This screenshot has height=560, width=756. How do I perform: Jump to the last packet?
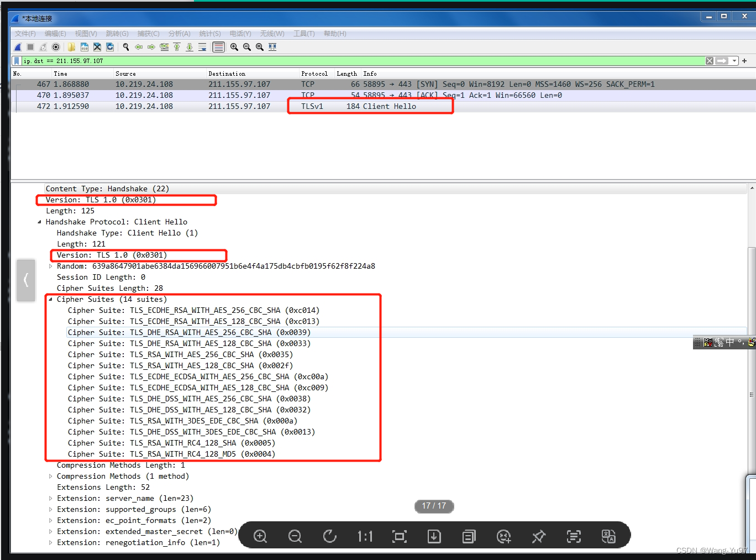tap(190, 47)
